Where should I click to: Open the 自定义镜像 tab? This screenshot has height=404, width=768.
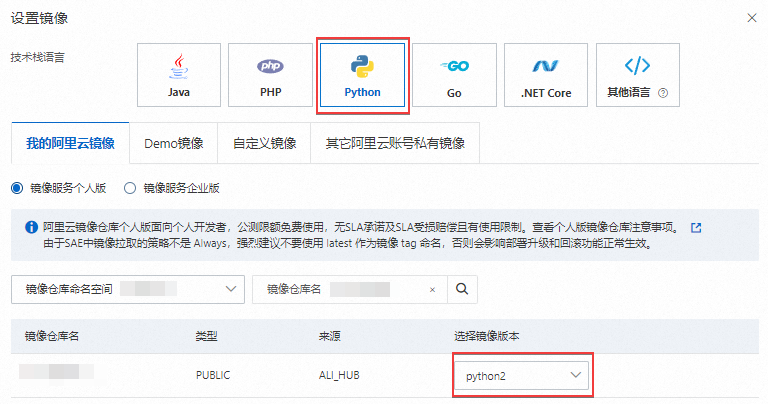[264, 143]
